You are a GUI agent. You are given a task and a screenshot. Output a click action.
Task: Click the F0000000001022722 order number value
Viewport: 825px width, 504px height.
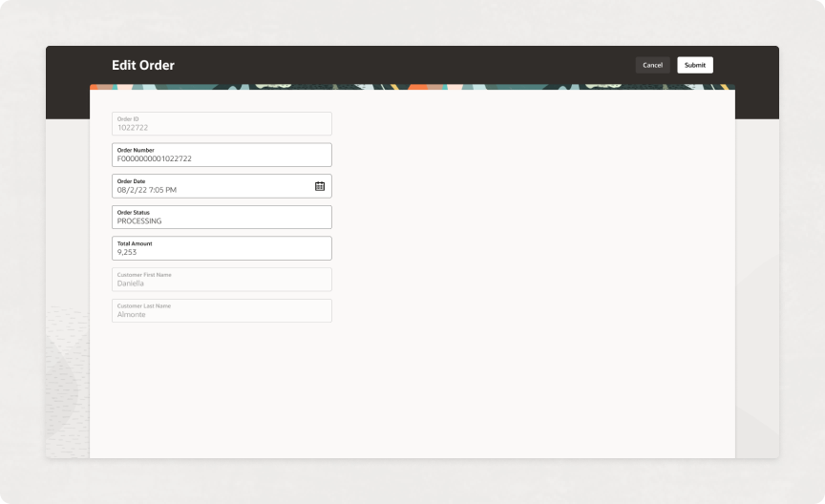click(154, 158)
